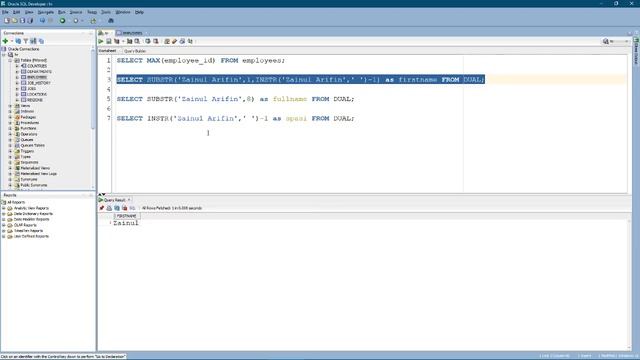Viewport: 640px width, 360px height.
Task: Click the New file icon in main toolbar
Action: (7, 21)
